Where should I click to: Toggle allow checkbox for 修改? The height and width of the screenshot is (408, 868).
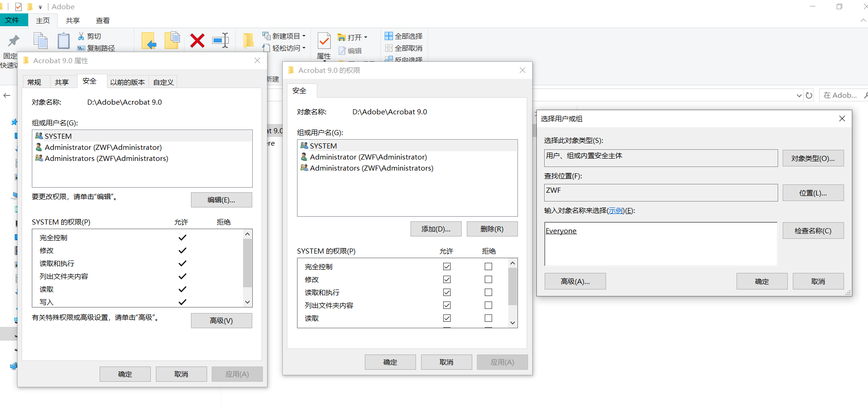click(447, 279)
